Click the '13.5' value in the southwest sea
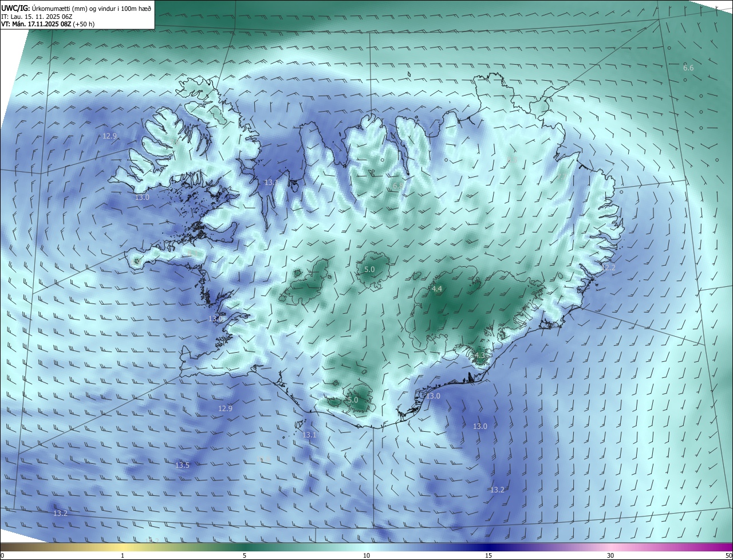The height and width of the screenshot is (560, 733). (182, 466)
